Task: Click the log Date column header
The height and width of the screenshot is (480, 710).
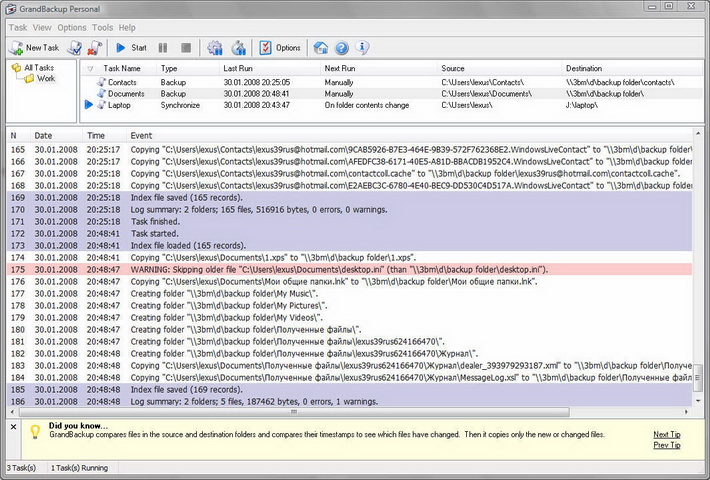Action: [x=43, y=135]
